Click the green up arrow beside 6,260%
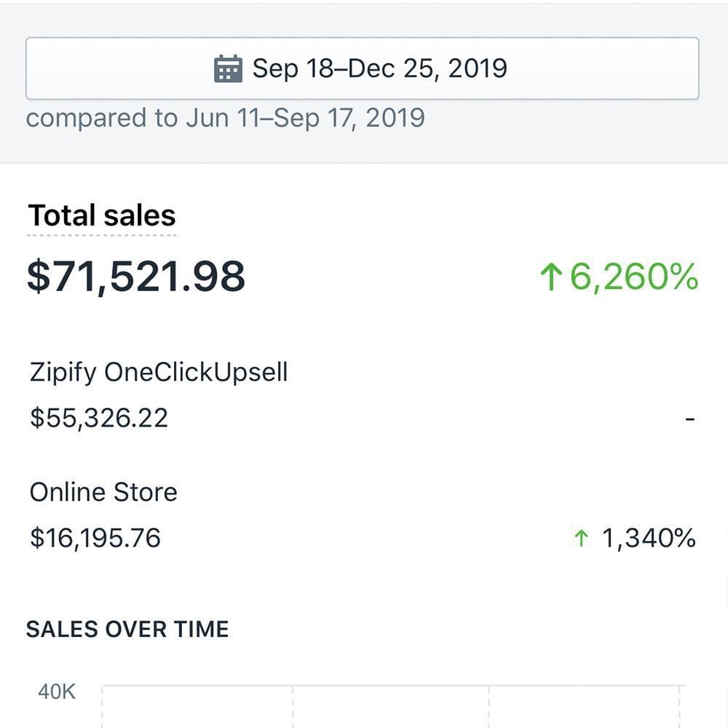728x728 pixels. pos(551,276)
